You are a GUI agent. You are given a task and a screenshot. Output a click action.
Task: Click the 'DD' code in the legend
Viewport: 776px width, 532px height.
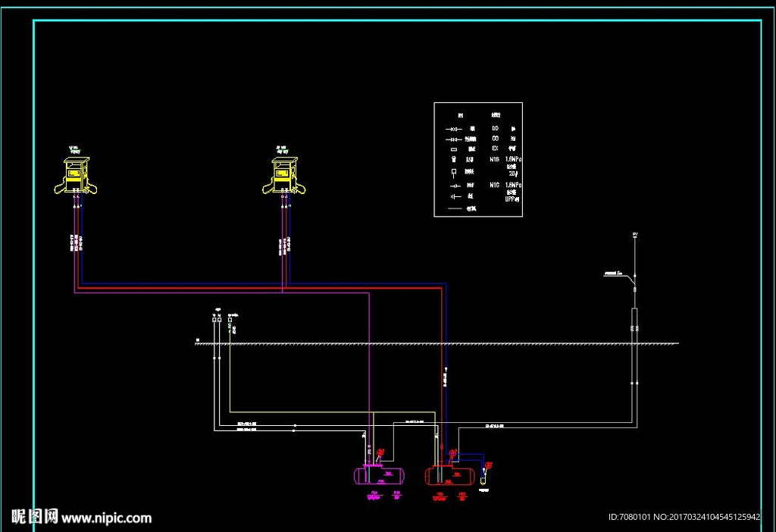tap(496, 128)
